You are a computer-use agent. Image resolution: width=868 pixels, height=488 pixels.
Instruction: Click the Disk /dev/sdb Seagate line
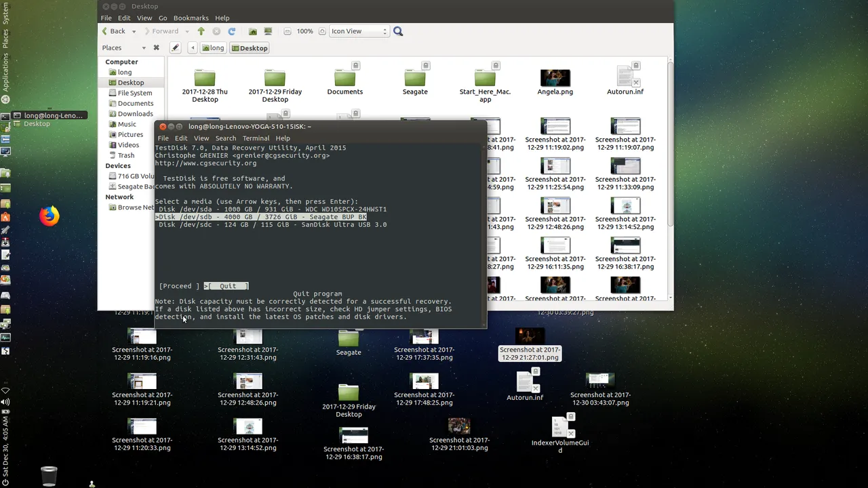click(x=261, y=217)
